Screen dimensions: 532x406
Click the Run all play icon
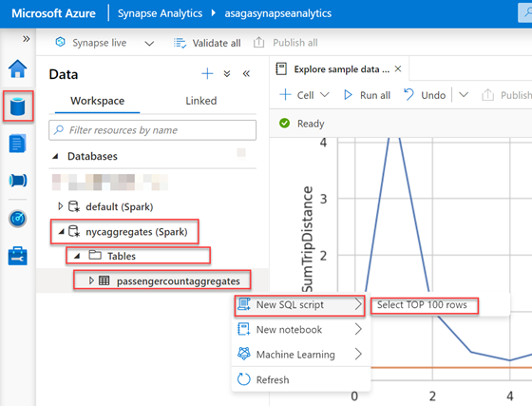point(348,95)
